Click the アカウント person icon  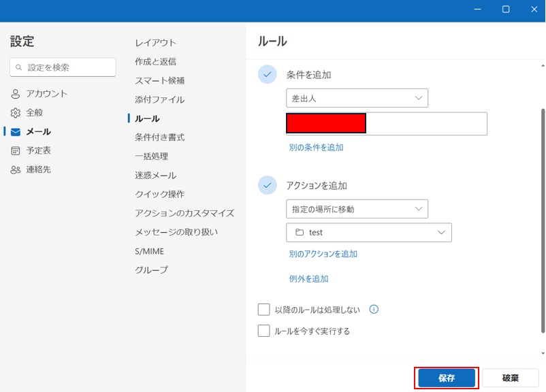tap(16, 94)
